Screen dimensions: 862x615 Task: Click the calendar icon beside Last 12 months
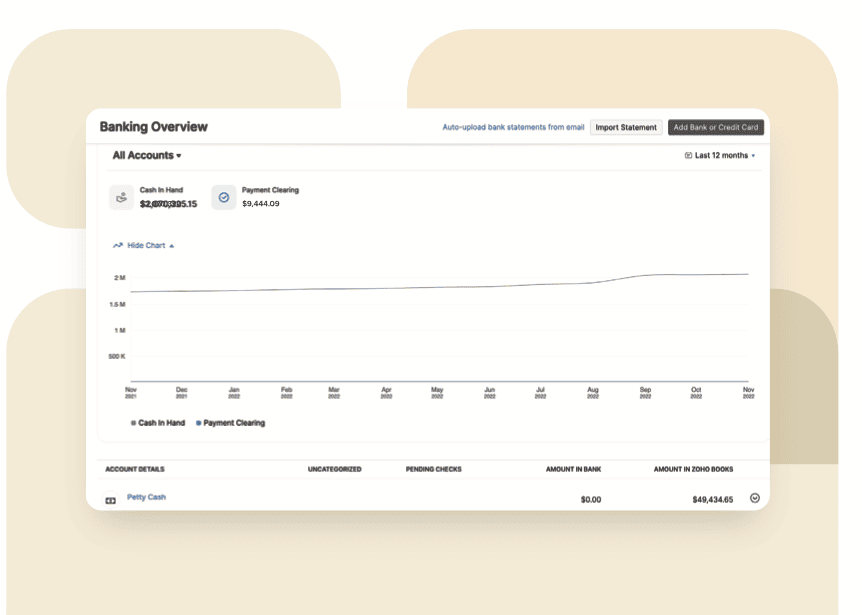688,156
